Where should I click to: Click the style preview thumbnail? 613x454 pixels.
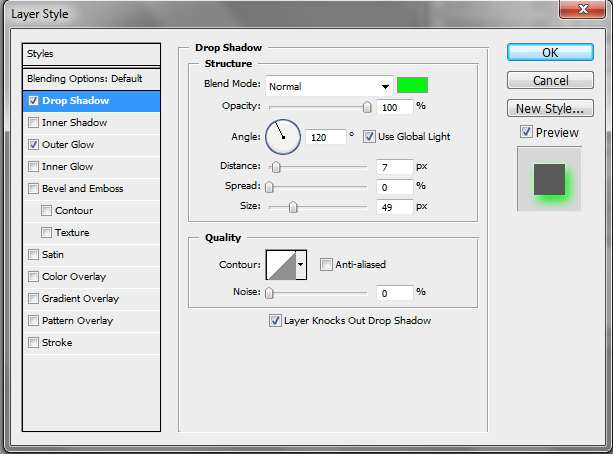click(x=548, y=178)
